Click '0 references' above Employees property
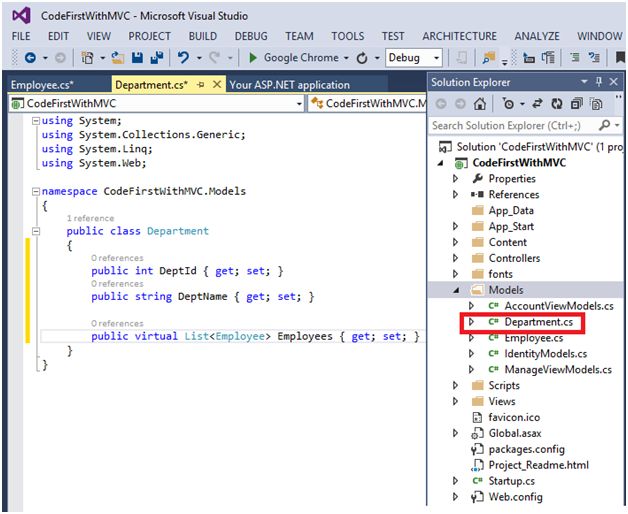Image resolution: width=628 pixels, height=514 pixels. click(117, 323)
